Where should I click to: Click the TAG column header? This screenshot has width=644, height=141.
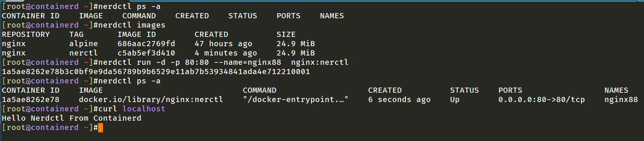[76, 34]
